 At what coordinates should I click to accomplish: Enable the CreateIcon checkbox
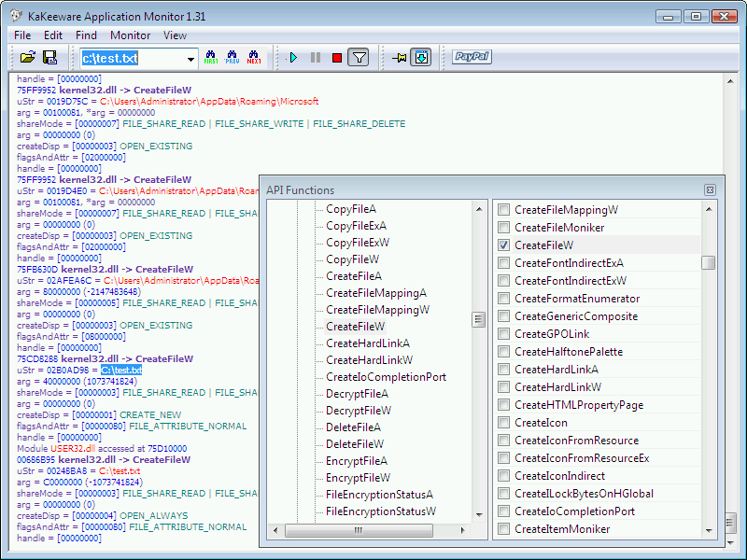point(503,423)
